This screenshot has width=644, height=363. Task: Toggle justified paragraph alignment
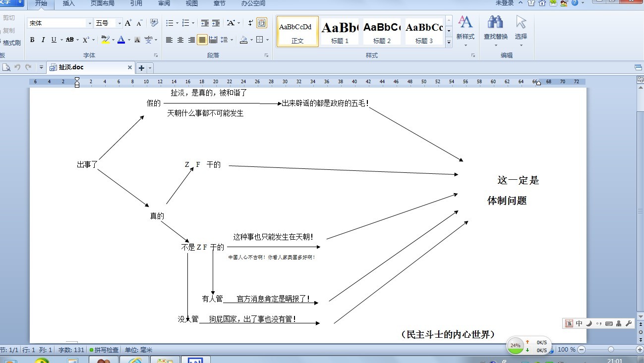click(x=202, y=40)
